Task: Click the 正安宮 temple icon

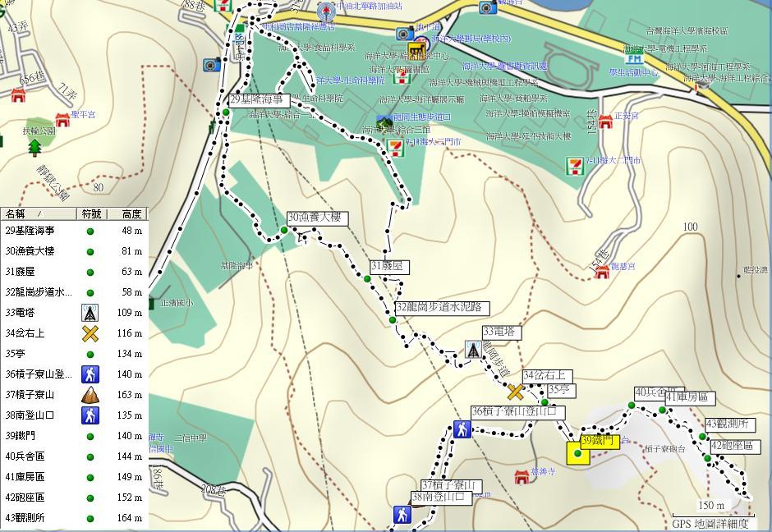Action: (605, 122)
